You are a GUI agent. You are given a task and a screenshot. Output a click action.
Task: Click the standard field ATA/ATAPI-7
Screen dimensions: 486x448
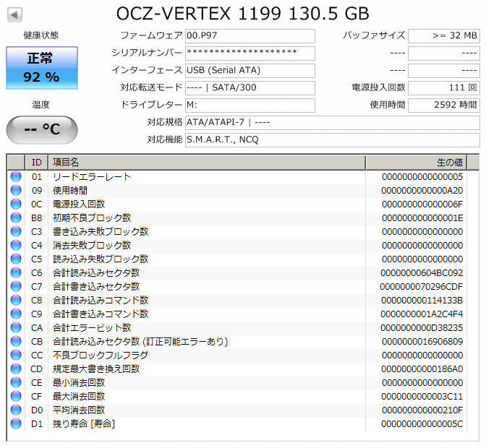[x=333, y=123]
